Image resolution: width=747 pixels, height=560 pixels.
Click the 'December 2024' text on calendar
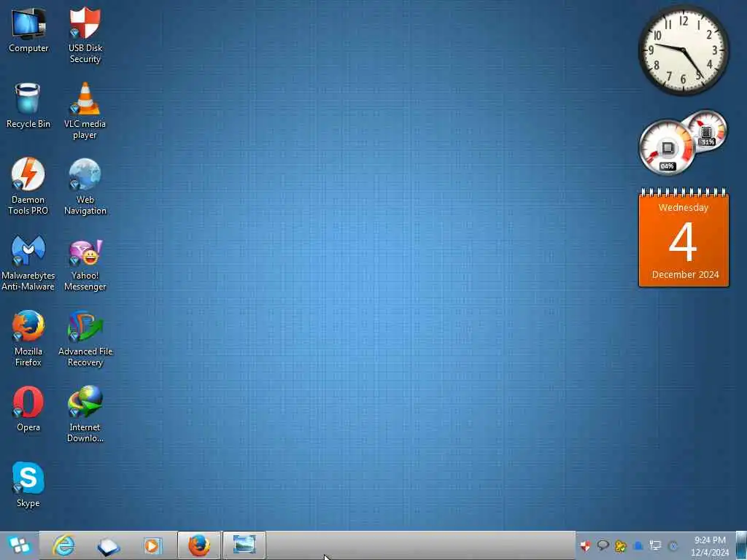(x=685, y=275)
